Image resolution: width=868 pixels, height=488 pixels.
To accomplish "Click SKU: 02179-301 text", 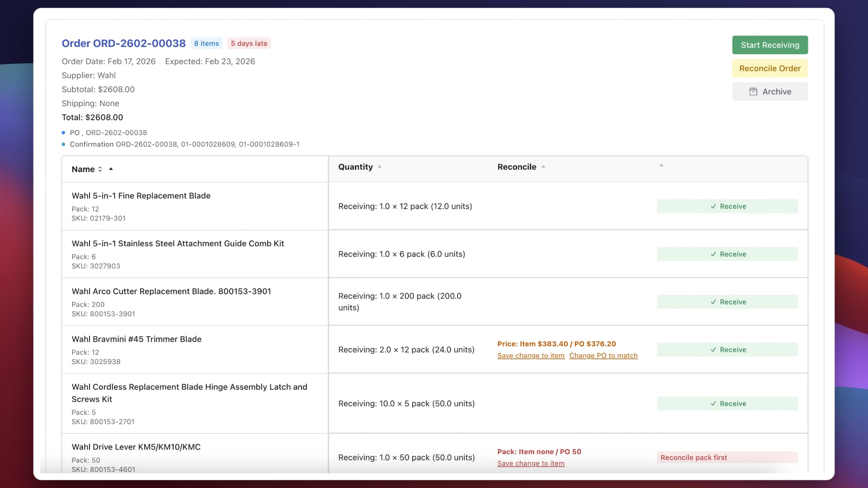I will 99,218.
